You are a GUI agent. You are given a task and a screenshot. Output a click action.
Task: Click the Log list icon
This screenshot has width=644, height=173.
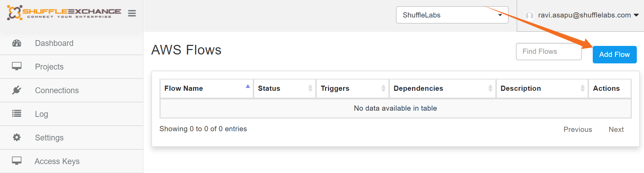[x=17, y=113]
